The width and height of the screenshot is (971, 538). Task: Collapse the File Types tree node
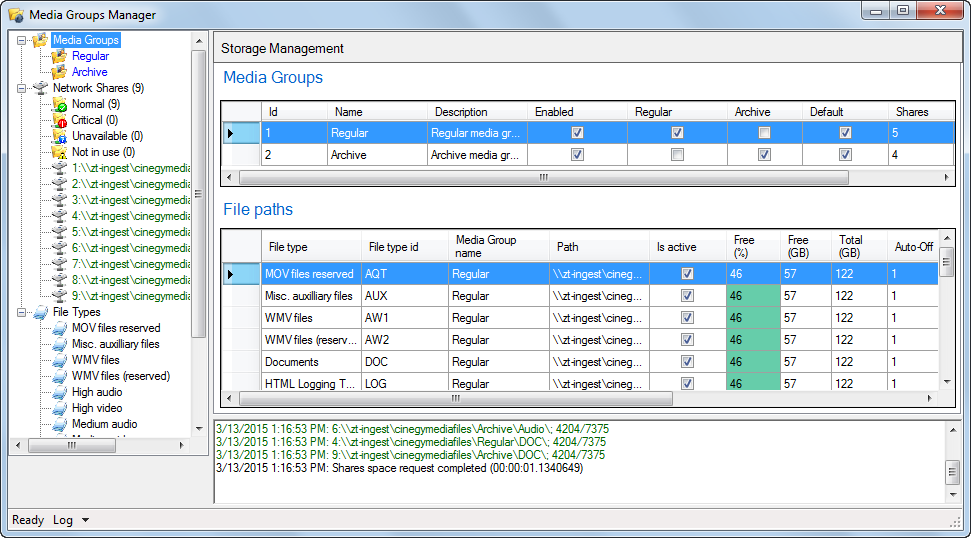coord(21,313)
